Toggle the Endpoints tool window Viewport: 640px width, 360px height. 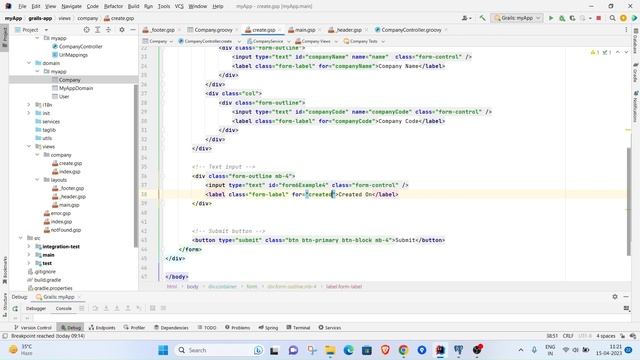pyautogui.click(x=102, y=327)
